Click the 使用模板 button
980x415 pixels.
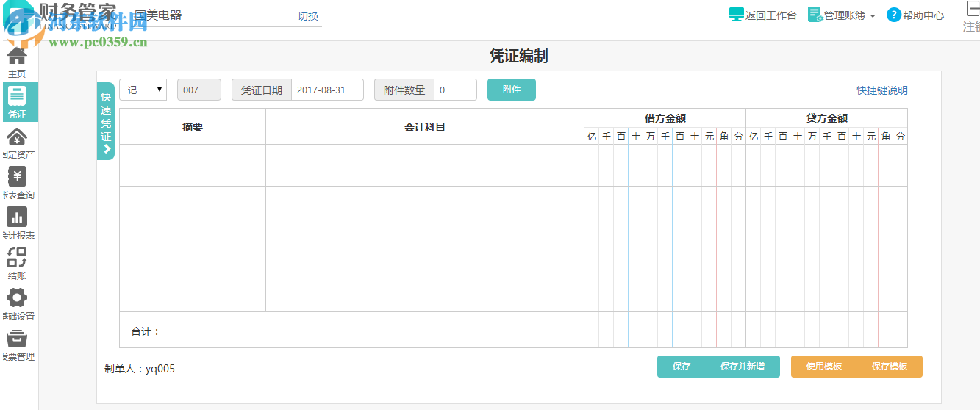[x=824, y=367]
